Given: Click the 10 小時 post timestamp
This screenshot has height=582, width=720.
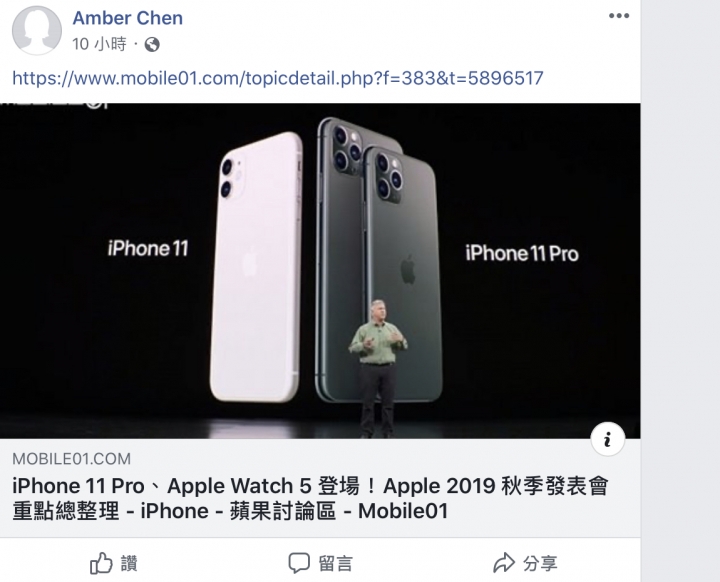Looking at the screenshot, I should click(x=99, y=44).
